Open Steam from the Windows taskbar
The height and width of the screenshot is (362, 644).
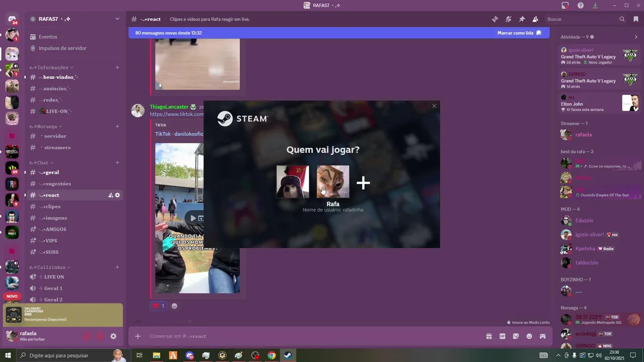(288, 355)
